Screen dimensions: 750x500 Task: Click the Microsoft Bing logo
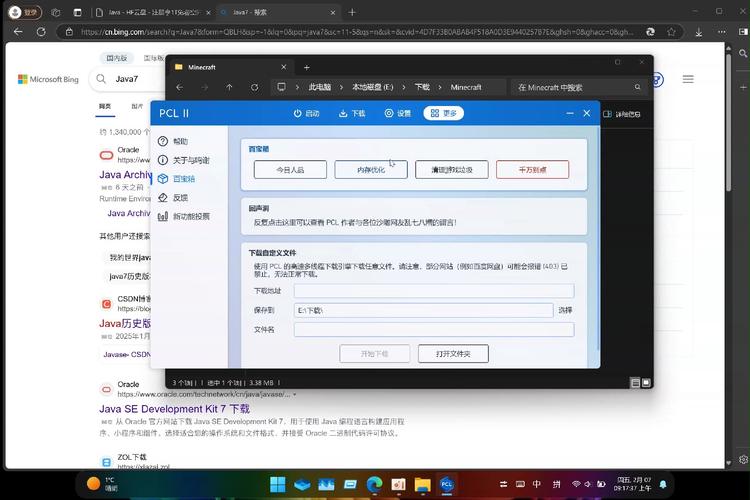pos(48,79)
